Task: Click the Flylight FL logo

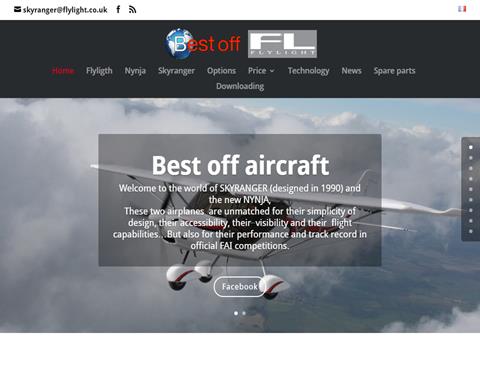Action: tap(282, 44)
